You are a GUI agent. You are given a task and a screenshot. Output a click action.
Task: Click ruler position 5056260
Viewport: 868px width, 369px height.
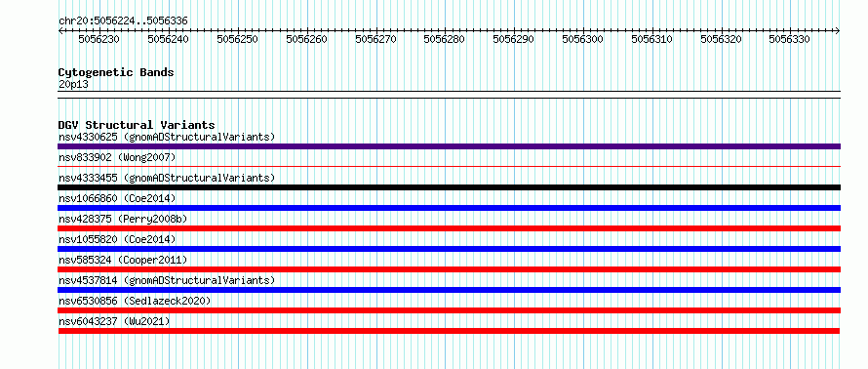click(306, 39)
